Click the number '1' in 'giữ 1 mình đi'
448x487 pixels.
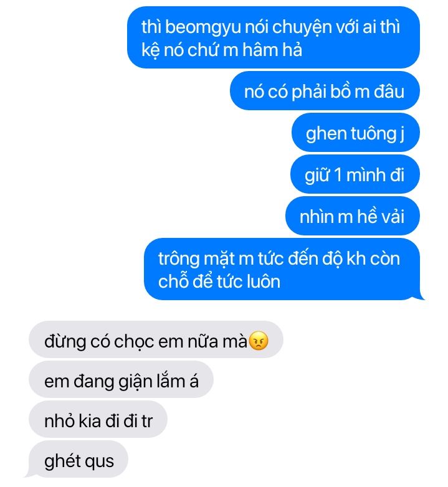coord(338,175)
